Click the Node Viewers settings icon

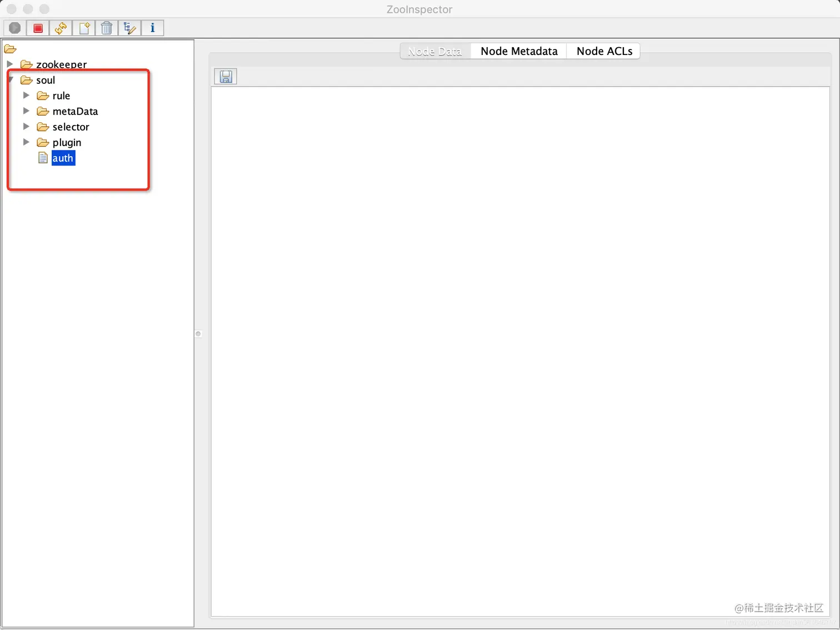[129, 28]
